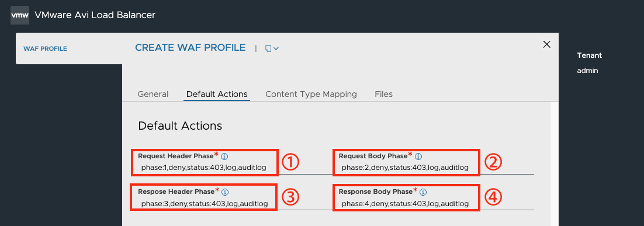The height and width of the screenshot is (226, 644).
Task: Click the Response Body Phase input field
Action: [436, 204]
